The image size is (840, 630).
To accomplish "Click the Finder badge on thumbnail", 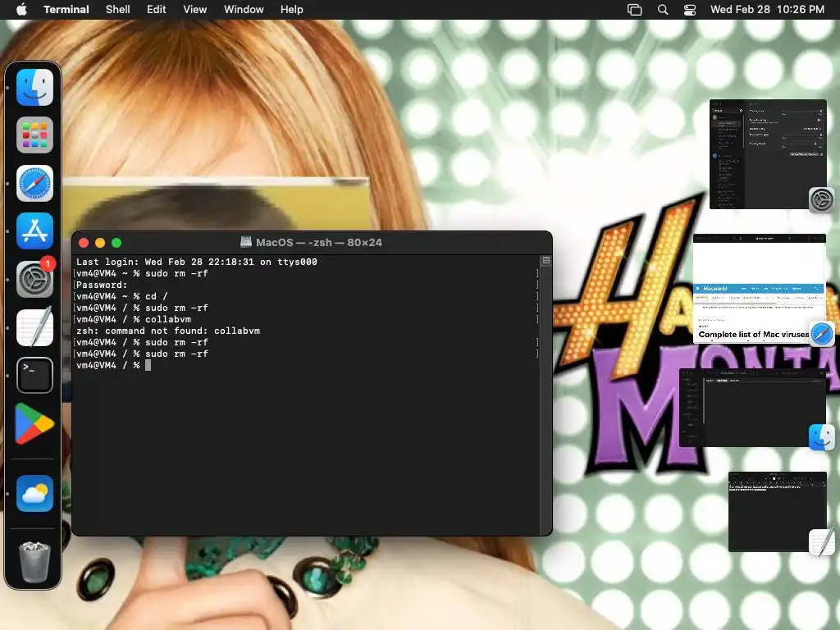I will point(822,436).
